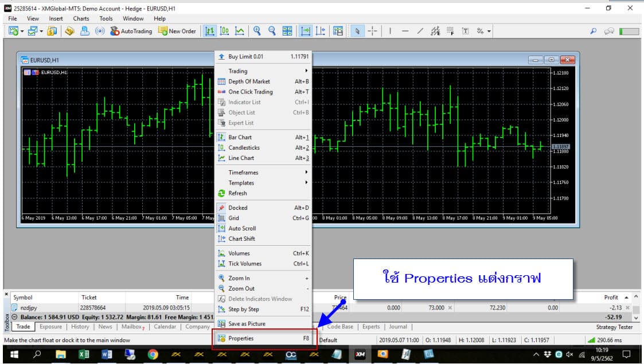
Task: Click the tile windows toolbar icon
Action: pyautogui.click(x=287, y=31)
